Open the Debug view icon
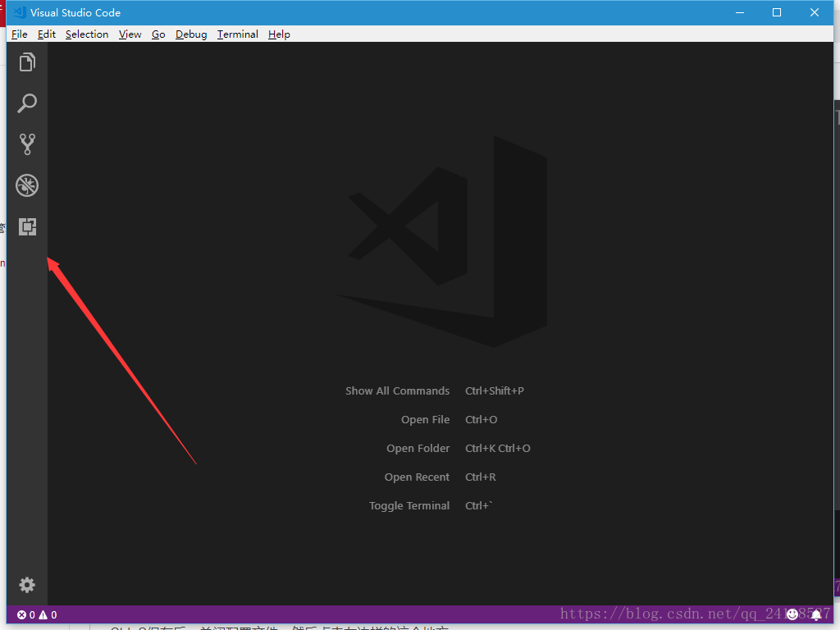The width and height of the screenshot is (840, 630). point(27,185)
